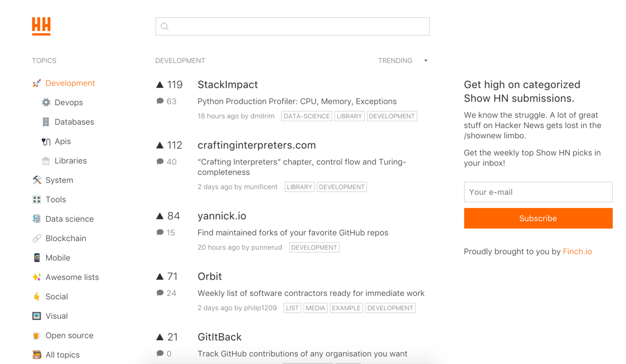
Task: Select the Data science topic
Action: 69,219
